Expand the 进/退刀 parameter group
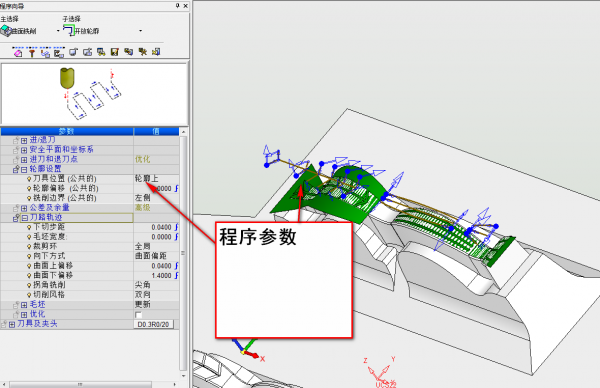The height and width of the screenshot is (388, 600). point(24,140)
